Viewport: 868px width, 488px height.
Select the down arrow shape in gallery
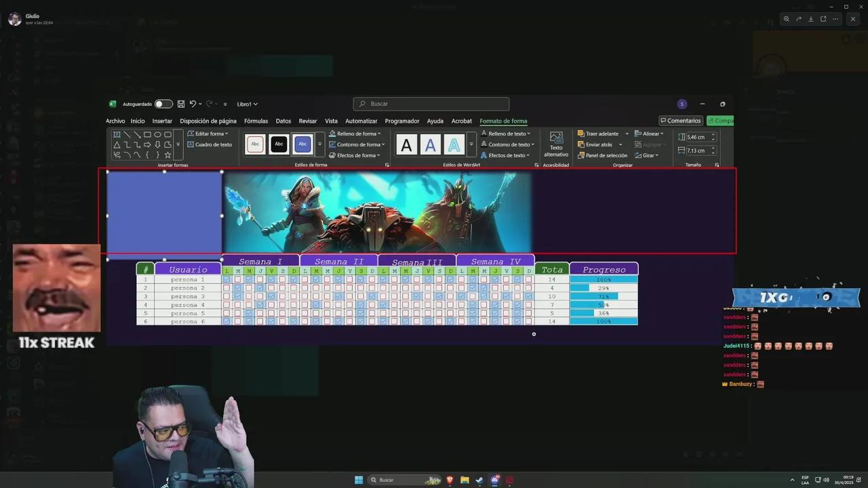[157, 144]
